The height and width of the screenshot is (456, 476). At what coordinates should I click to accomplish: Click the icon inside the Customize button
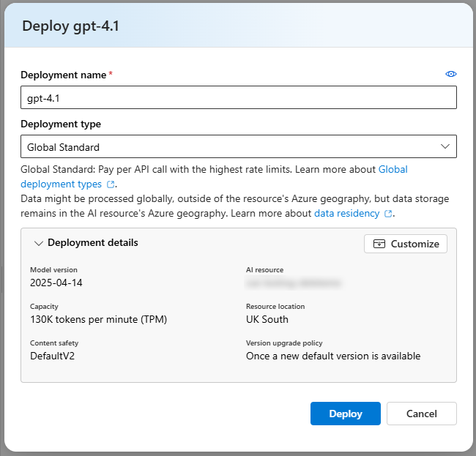click(x=379, y=244)
